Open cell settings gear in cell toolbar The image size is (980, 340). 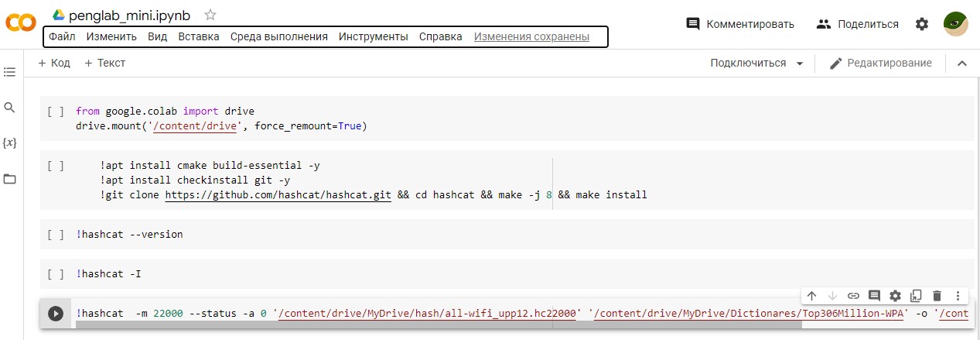pos(895,295)
